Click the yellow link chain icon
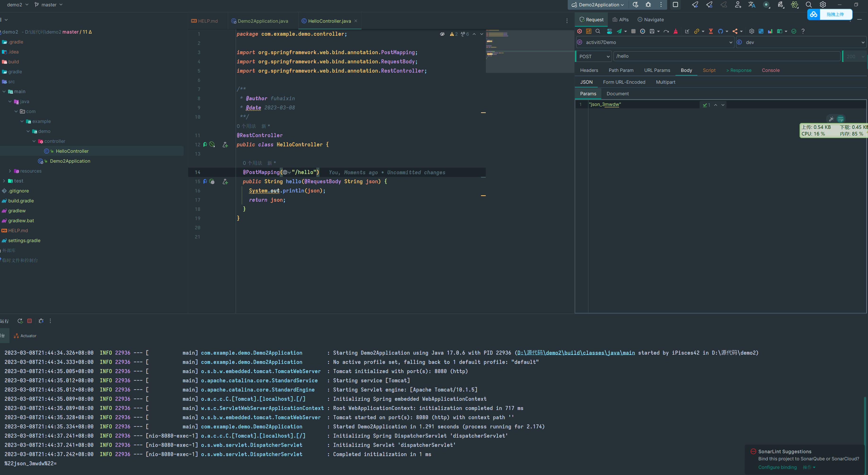 [696, 31]
